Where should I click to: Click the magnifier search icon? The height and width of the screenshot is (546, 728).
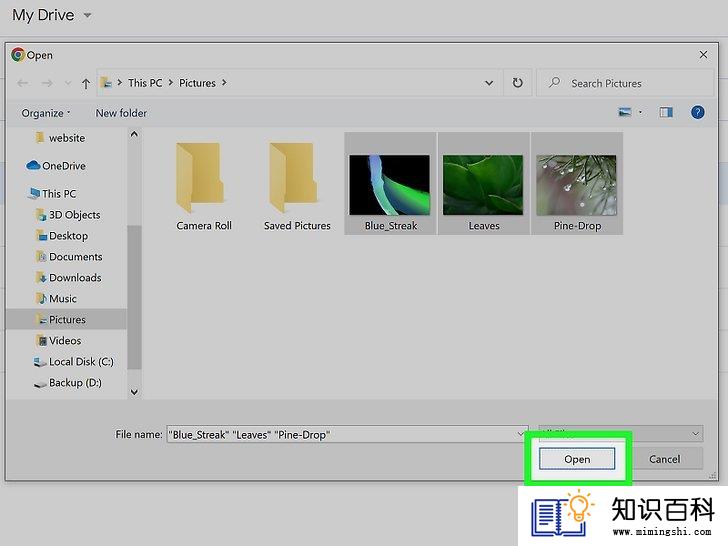554,83
